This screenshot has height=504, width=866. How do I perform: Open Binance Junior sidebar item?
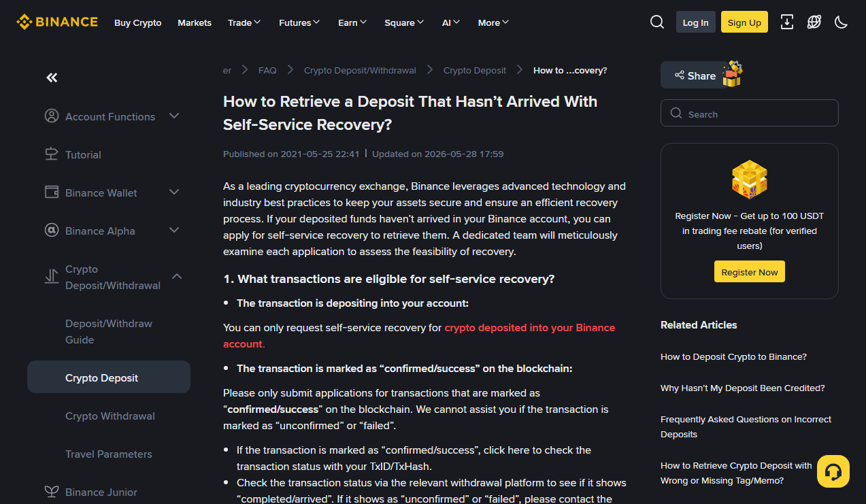click(x=101, y=492)
